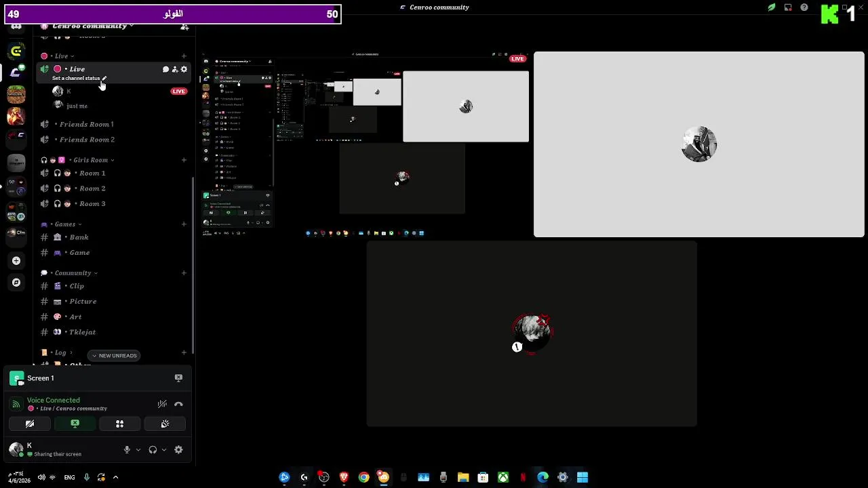Toggle camera on or off

click(30, 424)
